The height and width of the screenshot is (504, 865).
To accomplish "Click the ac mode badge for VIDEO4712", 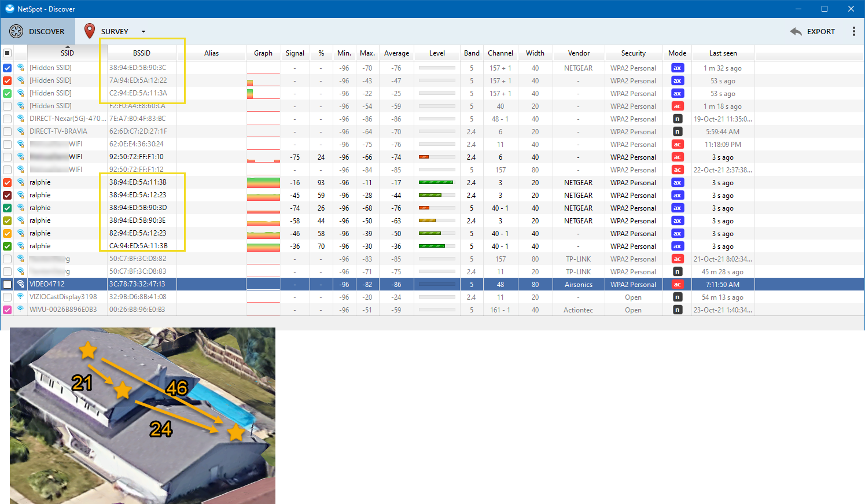I will tap(677, 285).
